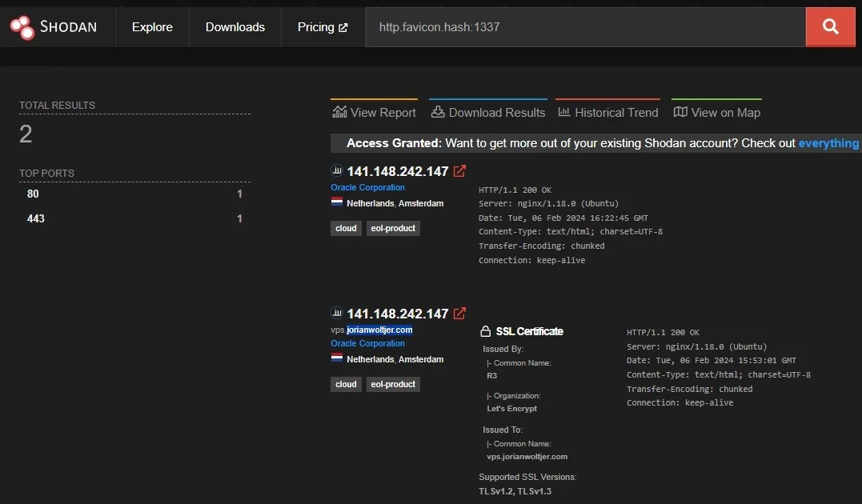The image size is (862, 504).
Task: Click Netherlands flag in second result
Action: click(337, 358)
